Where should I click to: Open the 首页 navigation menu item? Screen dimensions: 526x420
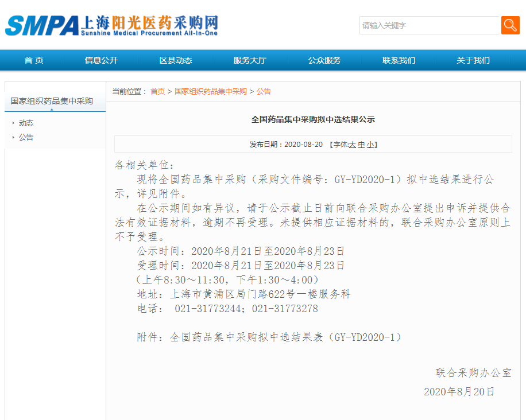pyautogui.click(x=34, y=60)
